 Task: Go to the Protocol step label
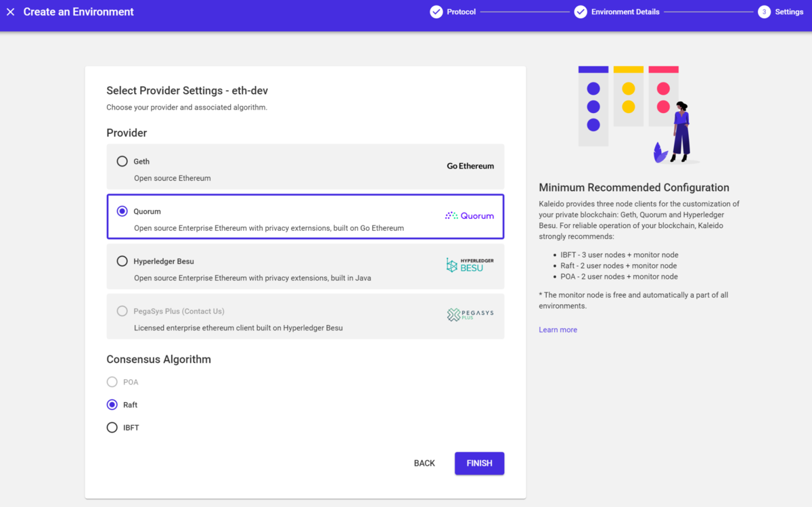(x=461, y=12)
